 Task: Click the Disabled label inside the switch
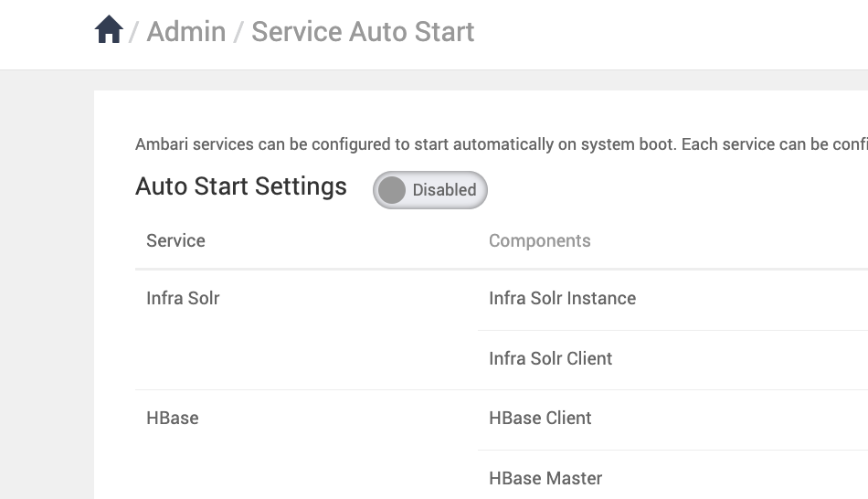point(445,190)
